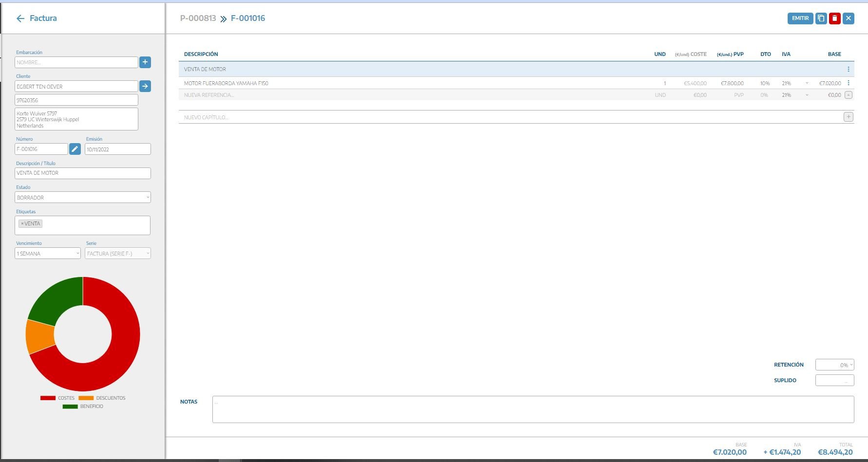The image size is (868, 462).
Task: Open the IVA dropdown on the Yamaha line
Action: pyautogui.click(x=807, y=83)
